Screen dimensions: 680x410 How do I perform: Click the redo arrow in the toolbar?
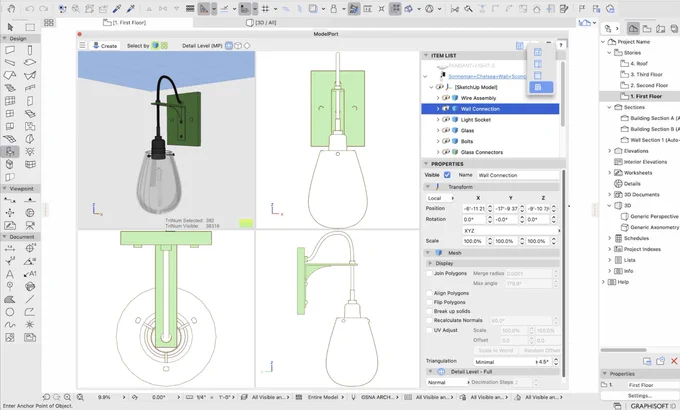[x=43, y=8]
